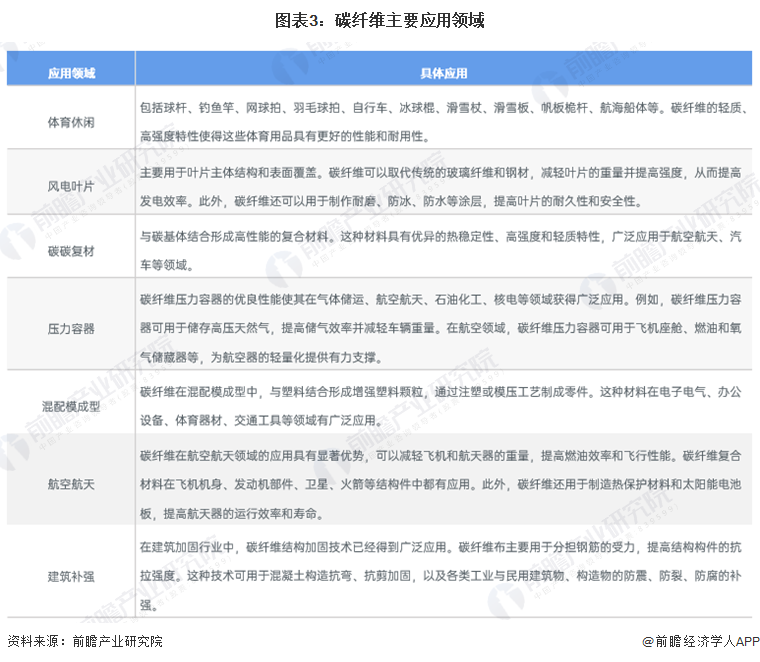Click the line 板，提高航天器的运行效率和寿命
Image resolution: width=760 pixels, height=662 pixels.
tap(232, 513)
